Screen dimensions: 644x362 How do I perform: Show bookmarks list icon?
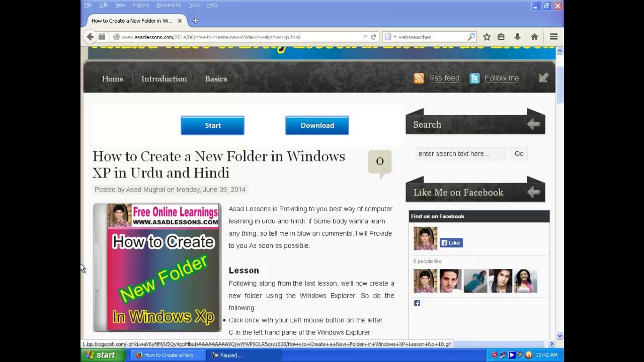(x=501, y=37)
